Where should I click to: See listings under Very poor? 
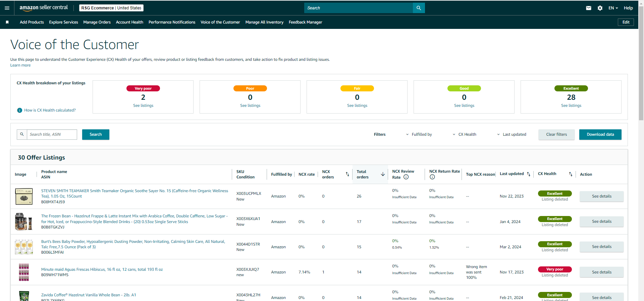[x=143, y=105]
